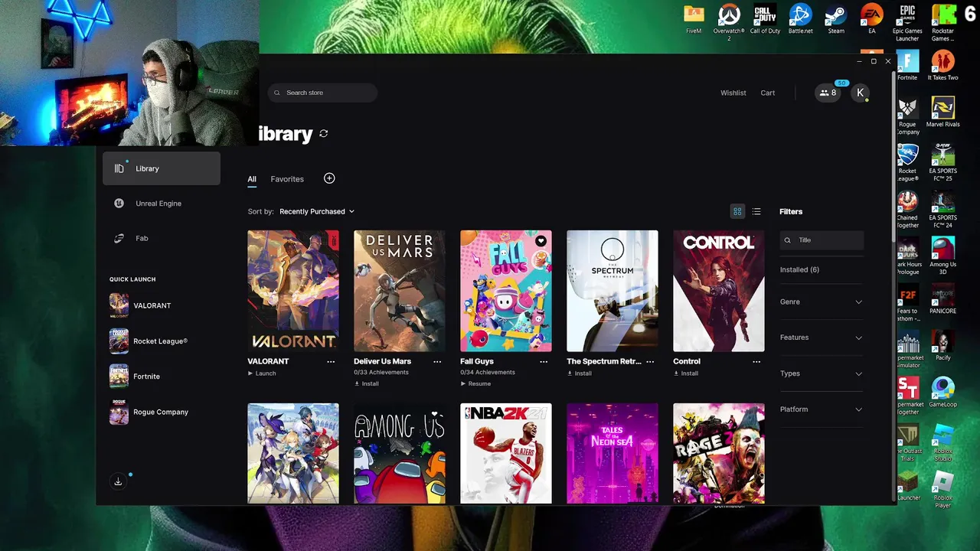Click the Title filter input field
Viewport: 980px width, 551px height.
(822, 240)
